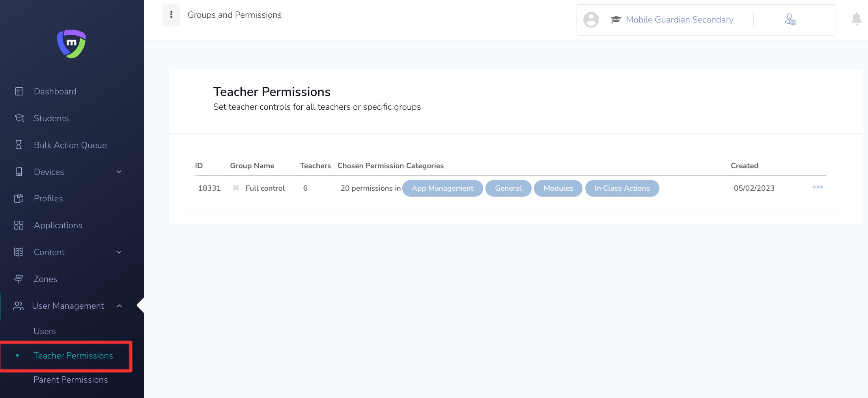This screenshot has width=868, height=398.
Task: Collapse sidebar using the white arrow handle
Action: click(x=141, y=305)
